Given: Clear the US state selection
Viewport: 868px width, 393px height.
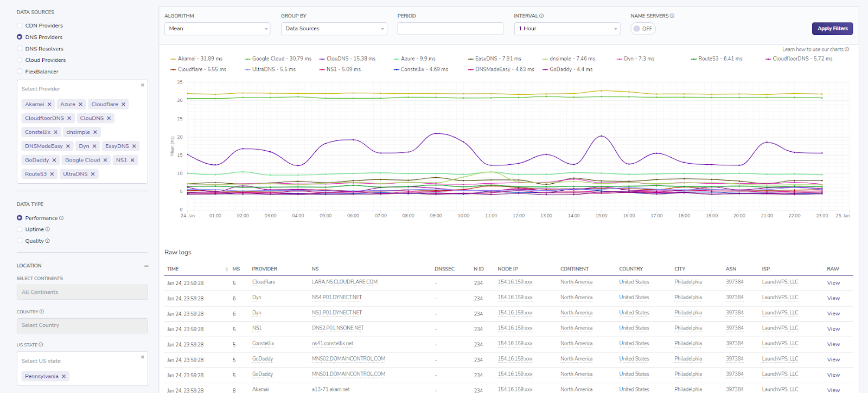Looking at the screenshot, I should [143, 357].
